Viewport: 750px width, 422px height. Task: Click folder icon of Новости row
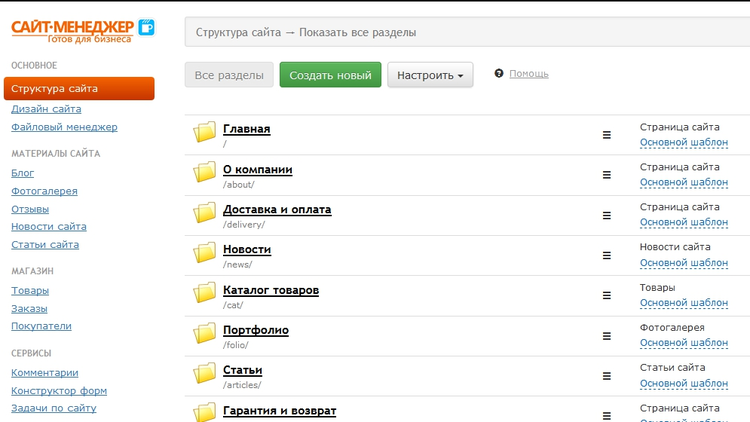[205, 253]
